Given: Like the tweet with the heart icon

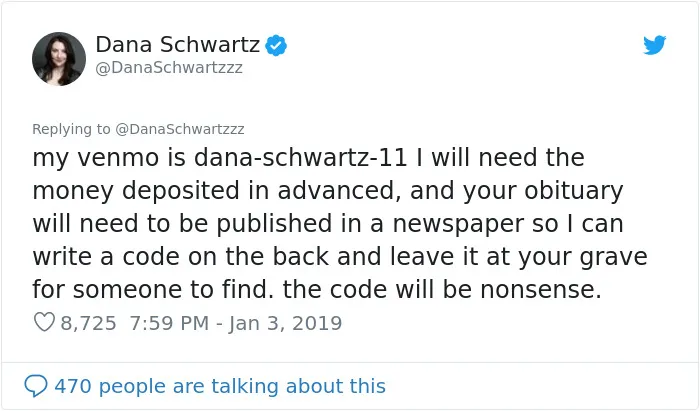Looking at the screenshot, I should [44, 322].
